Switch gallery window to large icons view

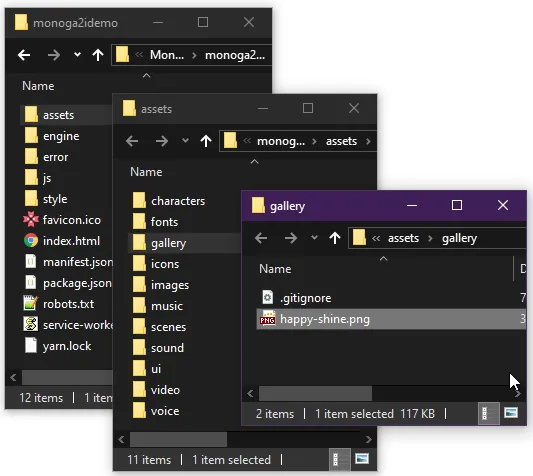pyautogui.click(x=511, y=413)
